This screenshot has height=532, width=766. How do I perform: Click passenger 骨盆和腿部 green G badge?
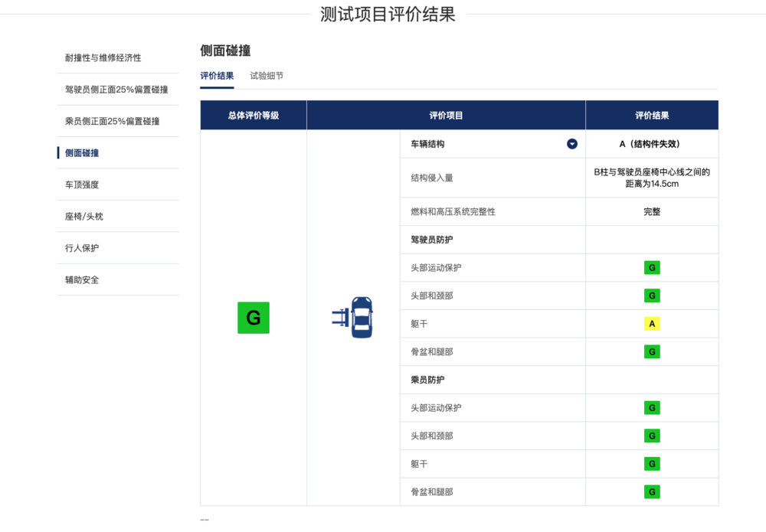click(652, 492)
